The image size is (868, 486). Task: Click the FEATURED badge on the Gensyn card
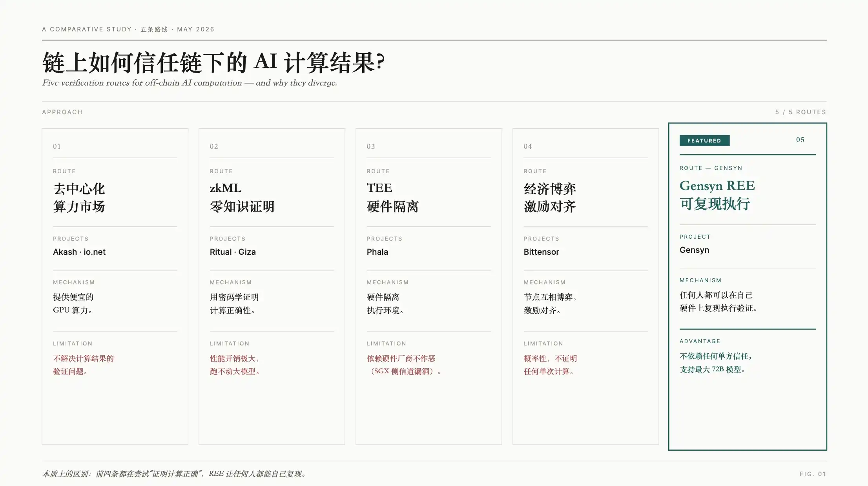tap(704, 141)
